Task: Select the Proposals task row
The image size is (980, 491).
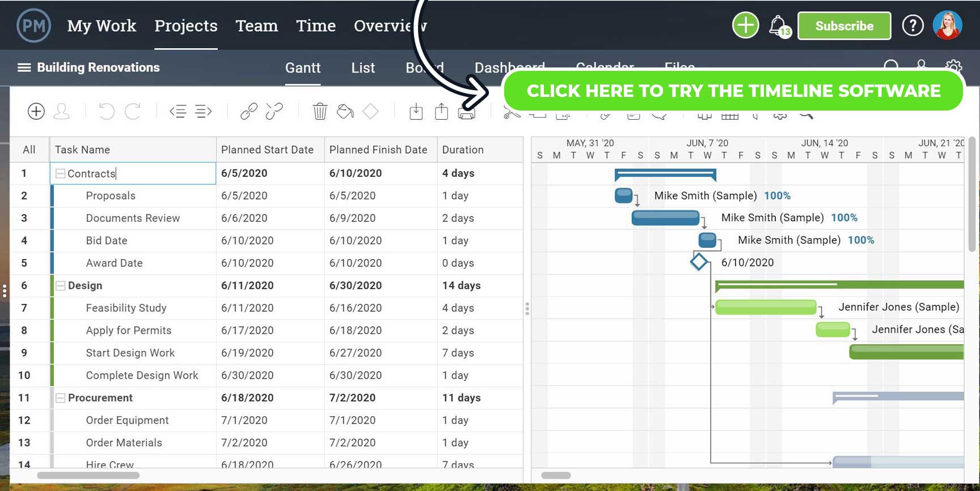Action: click(267, 196)
